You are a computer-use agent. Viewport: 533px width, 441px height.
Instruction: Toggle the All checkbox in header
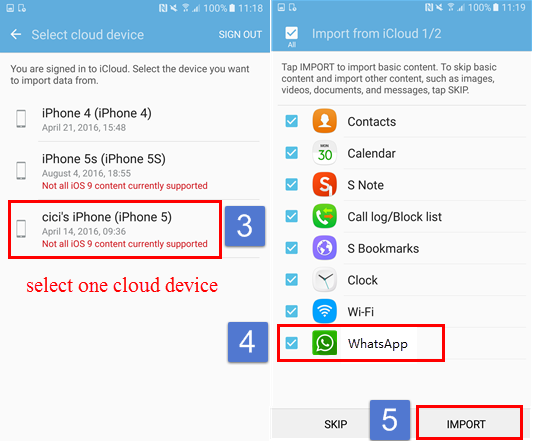point(292,33)
